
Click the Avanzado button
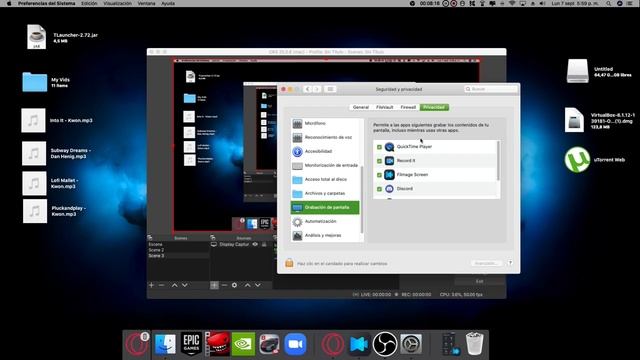[x=486, y=263]
